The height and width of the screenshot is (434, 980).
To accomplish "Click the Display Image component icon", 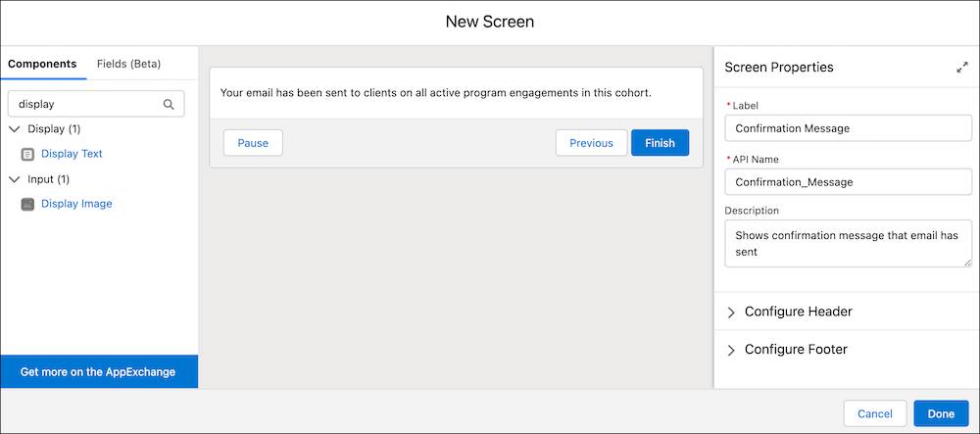I will (x=27, y=204).
